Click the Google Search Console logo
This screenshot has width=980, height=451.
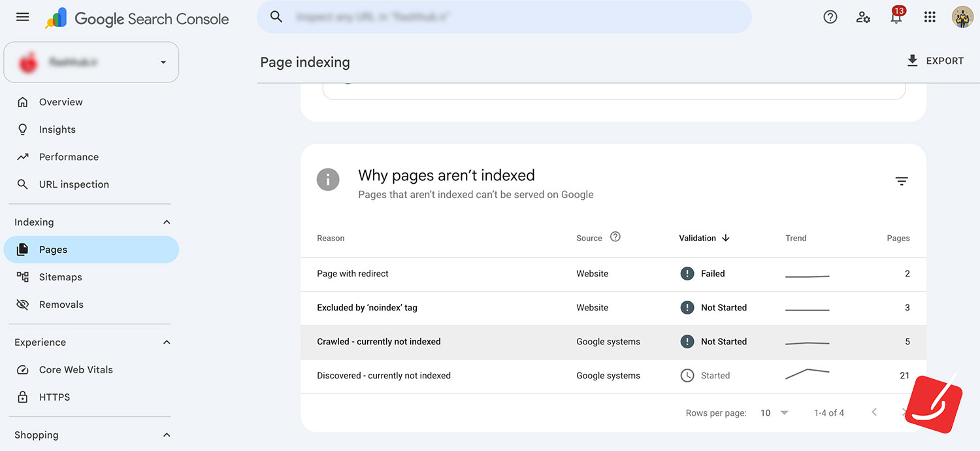pos(137,18)
